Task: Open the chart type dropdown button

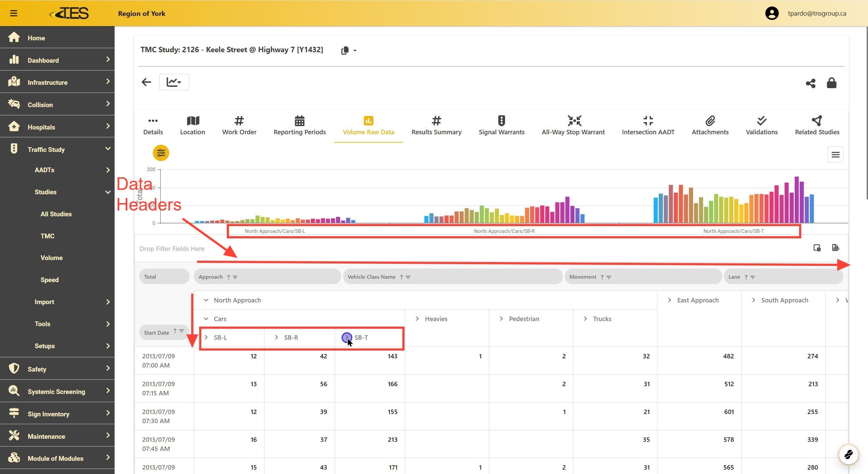Action: pos(174,82)
